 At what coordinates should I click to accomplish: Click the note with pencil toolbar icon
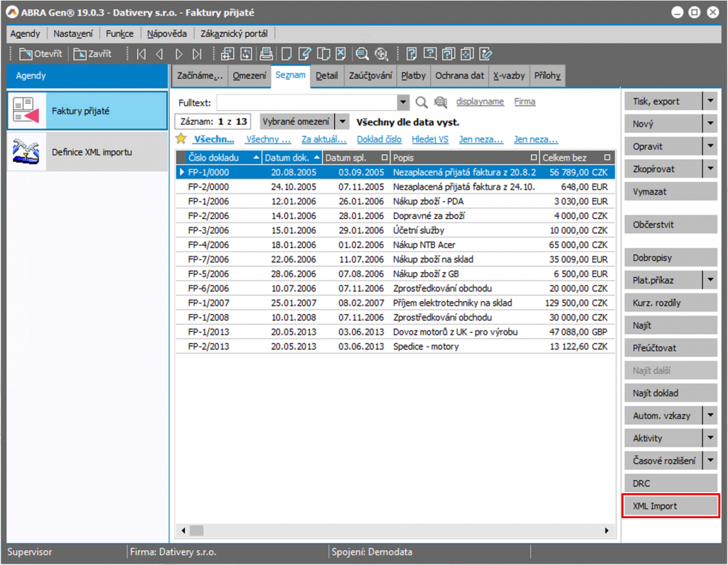coord(486,54)
